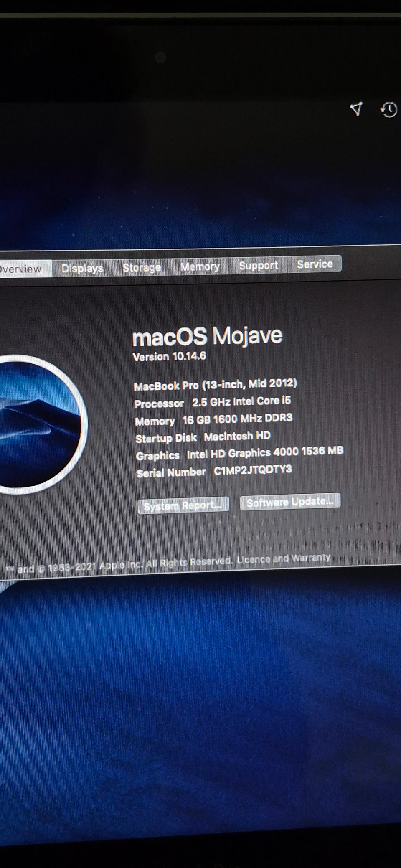Click the Version 10.14.6 text
The height and width of the screenshot is (868, 401).
pos(169,356)
